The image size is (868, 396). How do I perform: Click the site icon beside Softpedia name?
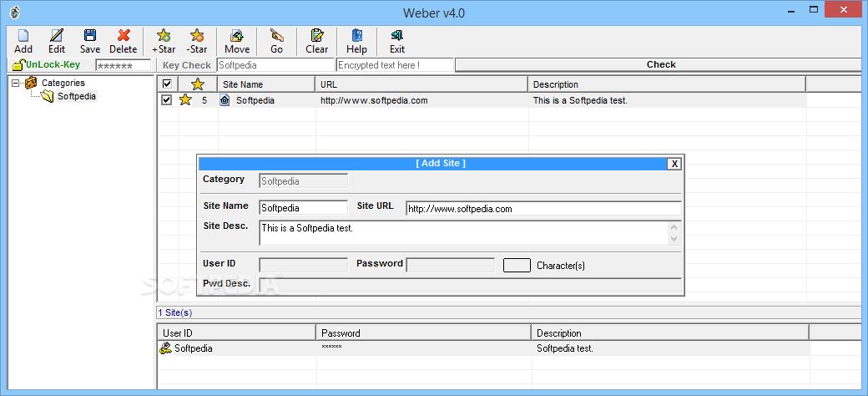(x=225, y=100)
